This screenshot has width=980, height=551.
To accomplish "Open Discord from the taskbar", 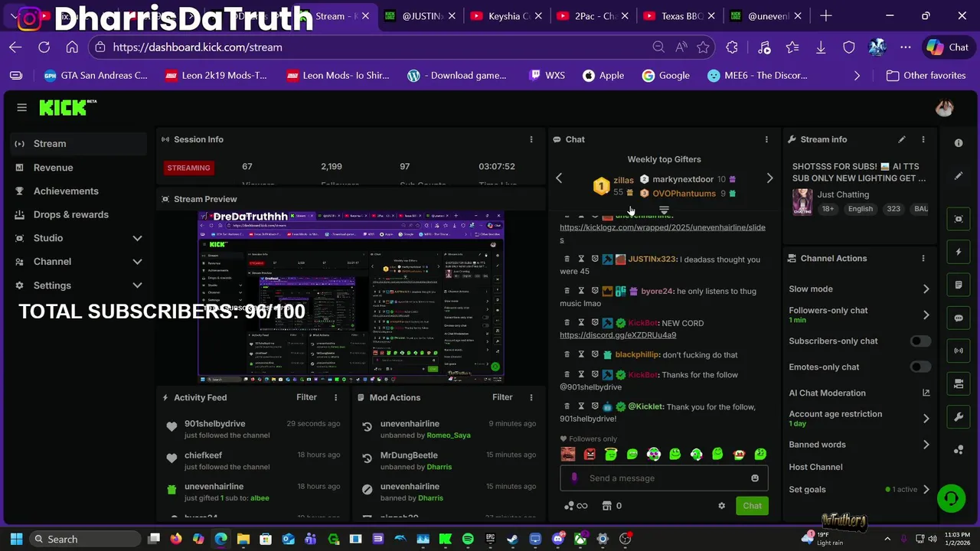I will coord(557,539).
